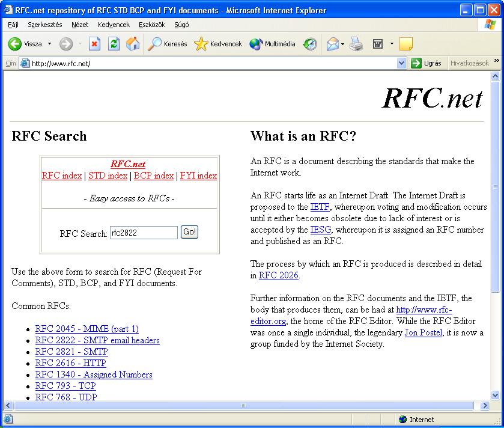The image size is (504, 428).
Task: Go back with the Vissza arrow icon
Action: pos(14,44)
